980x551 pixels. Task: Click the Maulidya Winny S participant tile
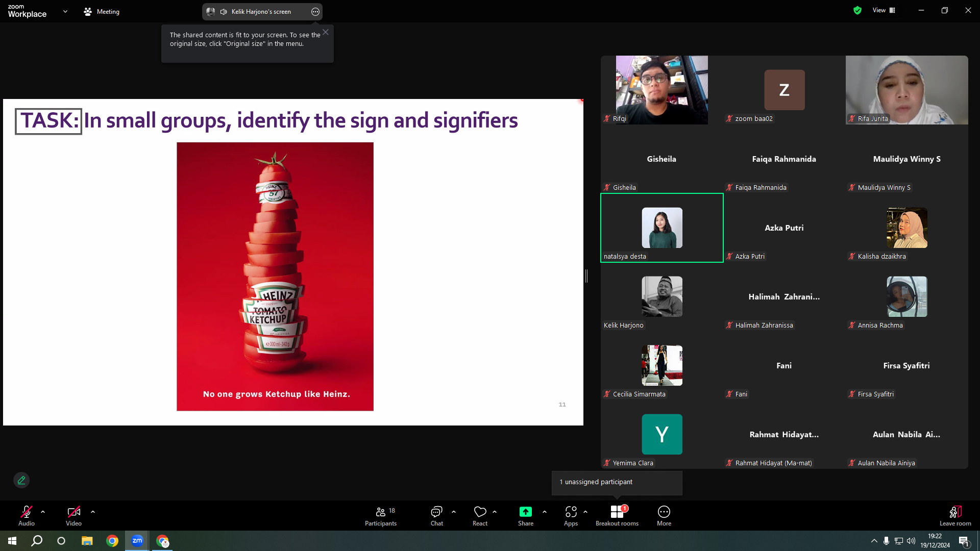click(x=907, y=159)
